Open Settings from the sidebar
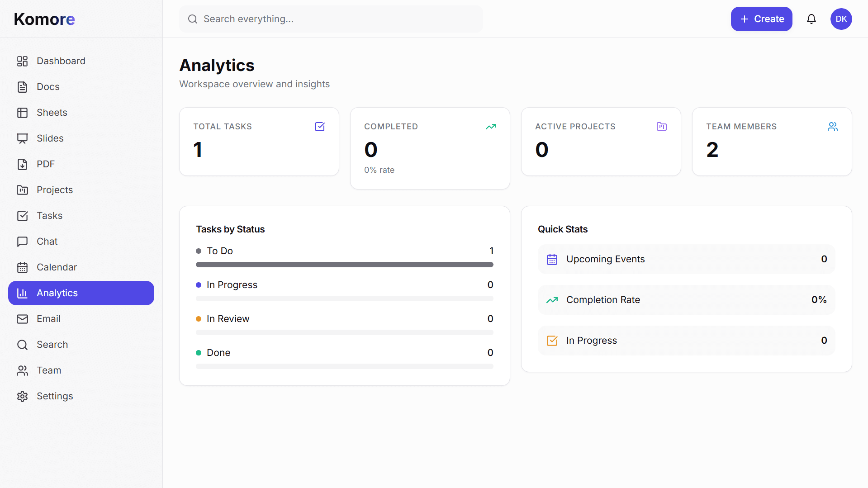Viewport: 868px width, 488px height. tap(55, 396)
